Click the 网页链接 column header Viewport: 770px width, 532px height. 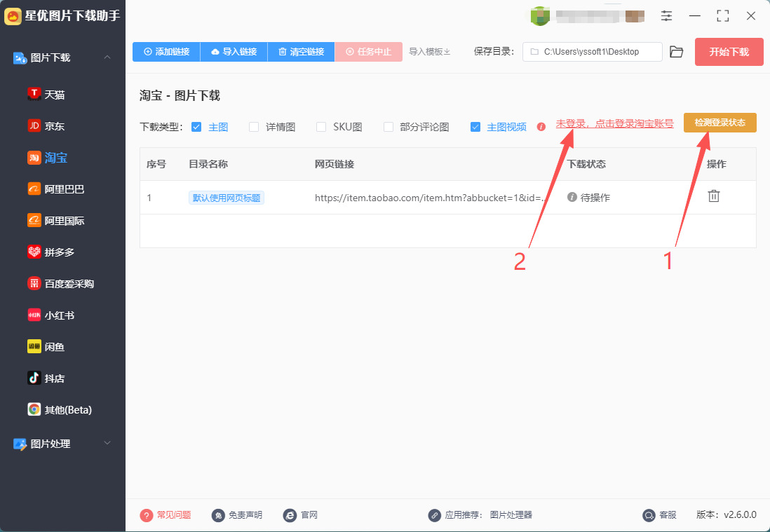[335, 164]
